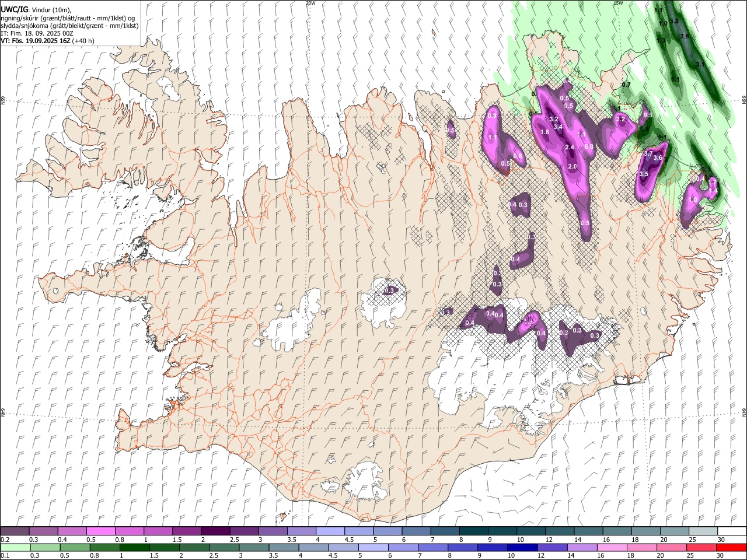Viewport: 747px width, 560px height.
Task: Click the valid time 'VT: Fös. 19.09.2025 16Z'
Action: tap(36, 41)
